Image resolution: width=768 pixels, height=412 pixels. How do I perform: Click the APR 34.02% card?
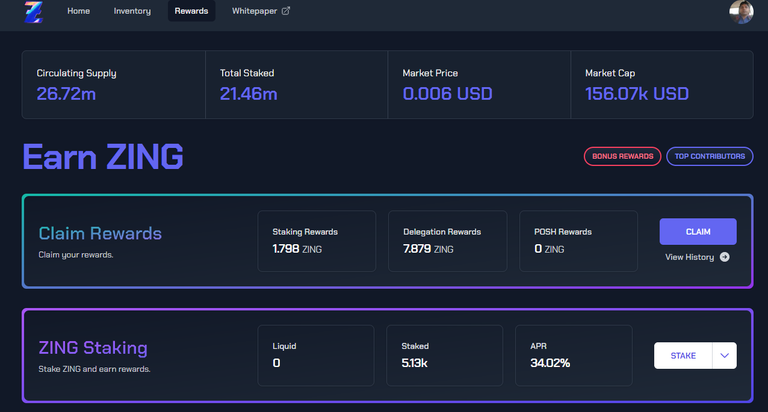(x=574, y=356)
